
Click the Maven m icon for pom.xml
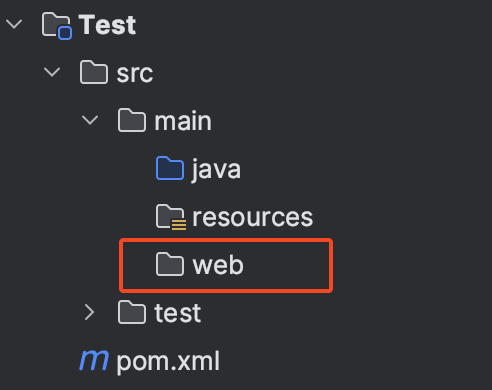94,360
